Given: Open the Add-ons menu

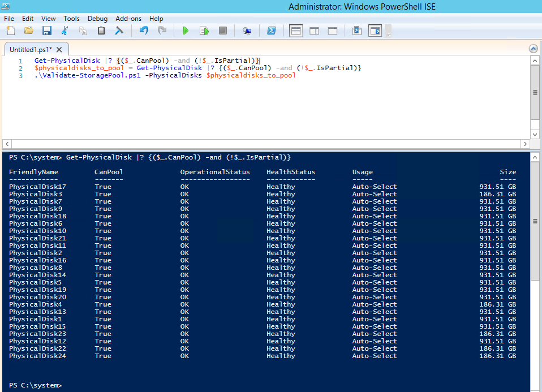Looking at the screenshot, I should pyautogui.click(x=128, y=19).
